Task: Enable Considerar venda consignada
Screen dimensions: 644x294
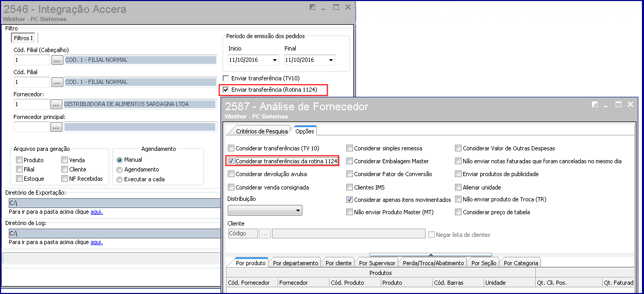Action: pos(231,187)
